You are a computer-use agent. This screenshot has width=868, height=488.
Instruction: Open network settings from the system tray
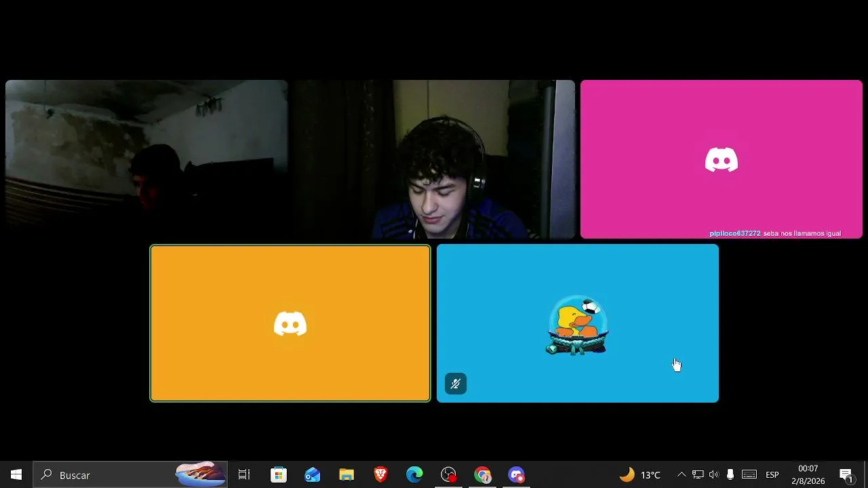pos(698,475)
